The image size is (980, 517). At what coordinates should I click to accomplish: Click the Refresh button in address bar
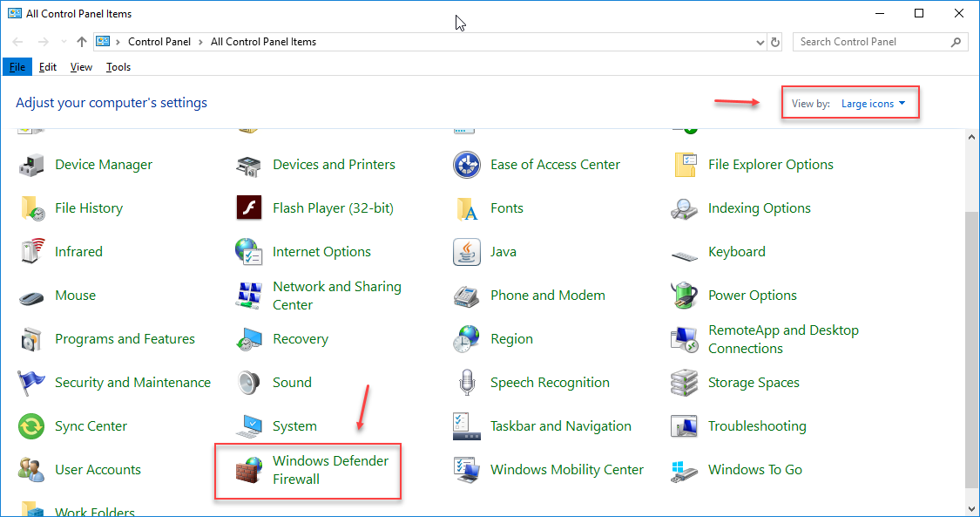tap(775, 42)
